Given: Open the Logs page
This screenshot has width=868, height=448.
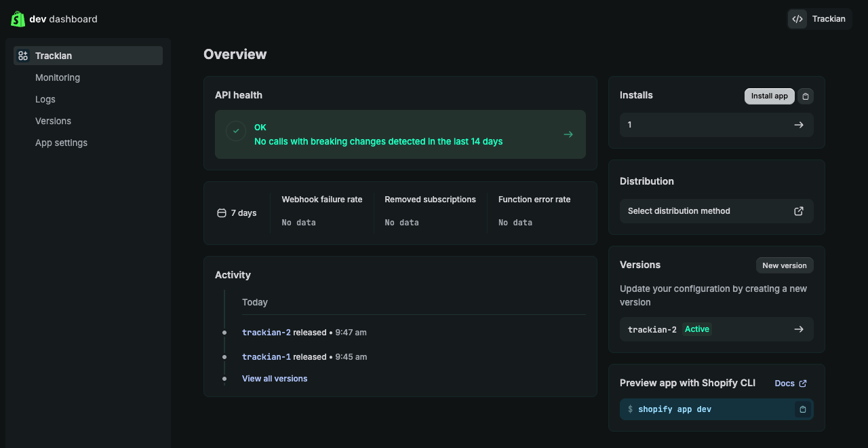Looking at the screenshot, I should [45, 99].
